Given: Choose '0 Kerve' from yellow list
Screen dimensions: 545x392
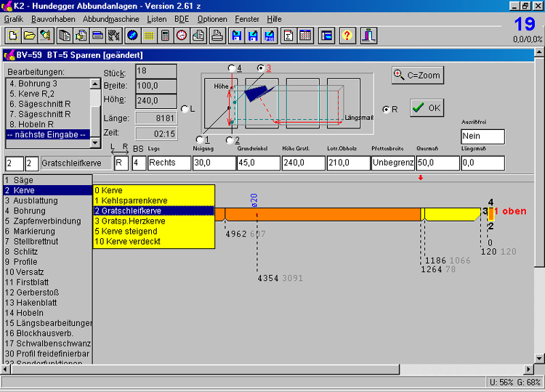Looking at the screenshot, I should click(x=153, y=190).
